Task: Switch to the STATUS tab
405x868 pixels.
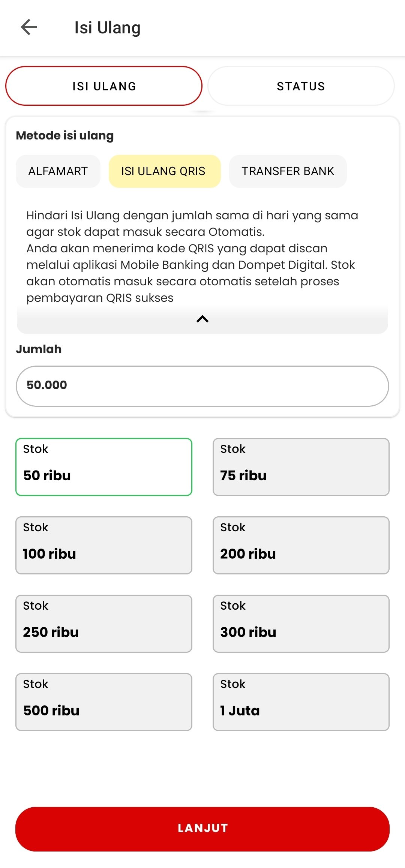Action: coord(300,86)
